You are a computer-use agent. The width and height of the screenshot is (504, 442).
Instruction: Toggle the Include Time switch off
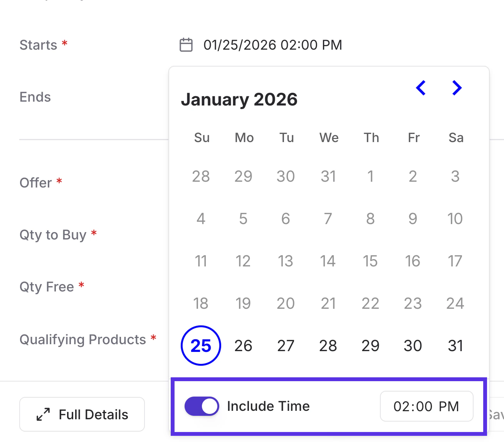[x=202, y=406]
